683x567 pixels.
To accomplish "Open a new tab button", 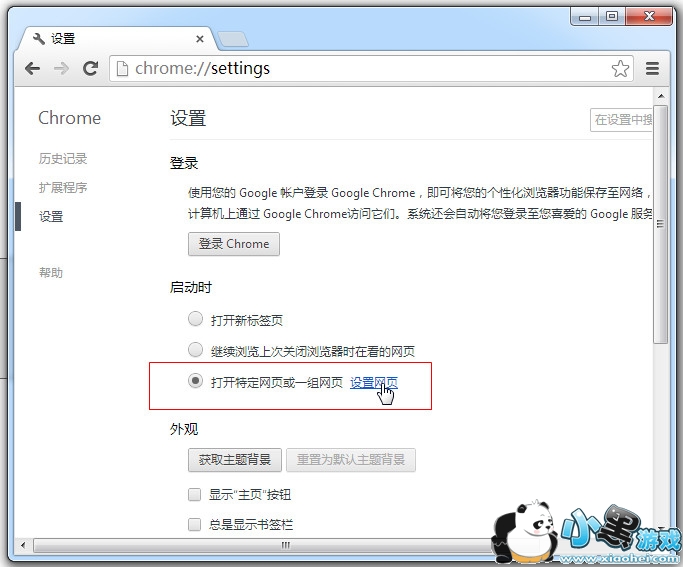I will (x=233, y=39).
